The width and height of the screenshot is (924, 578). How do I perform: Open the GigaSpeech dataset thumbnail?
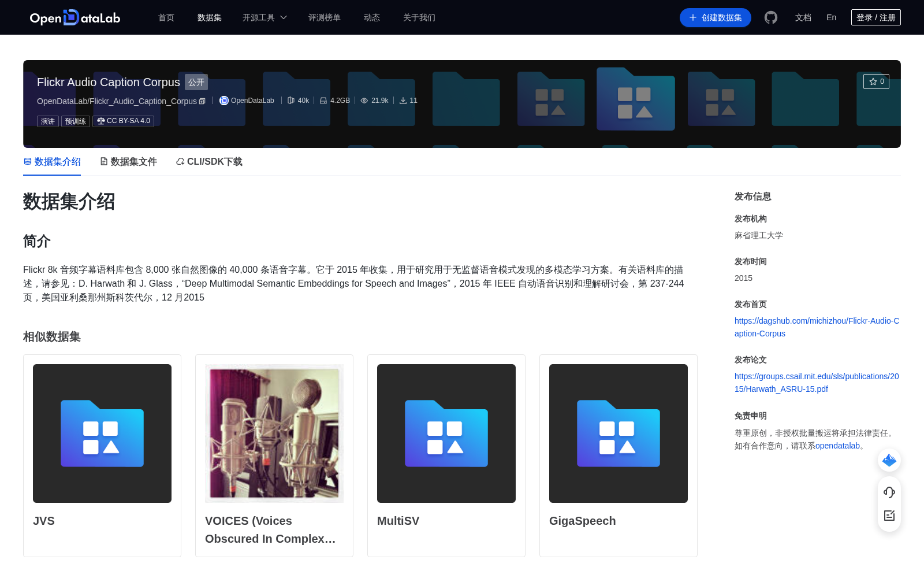[x=619, y=433]
